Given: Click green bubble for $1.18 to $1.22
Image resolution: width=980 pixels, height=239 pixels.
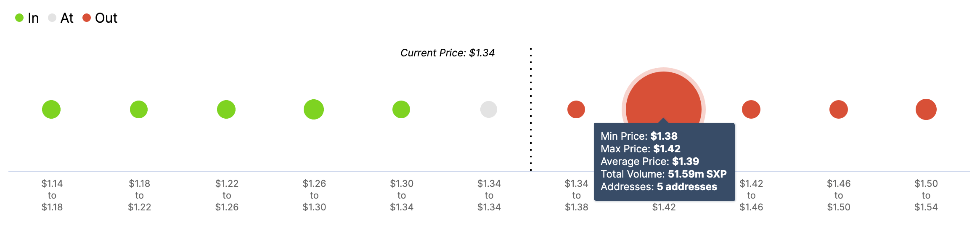Looking at the screenshot, I should [x=139, y=109].
